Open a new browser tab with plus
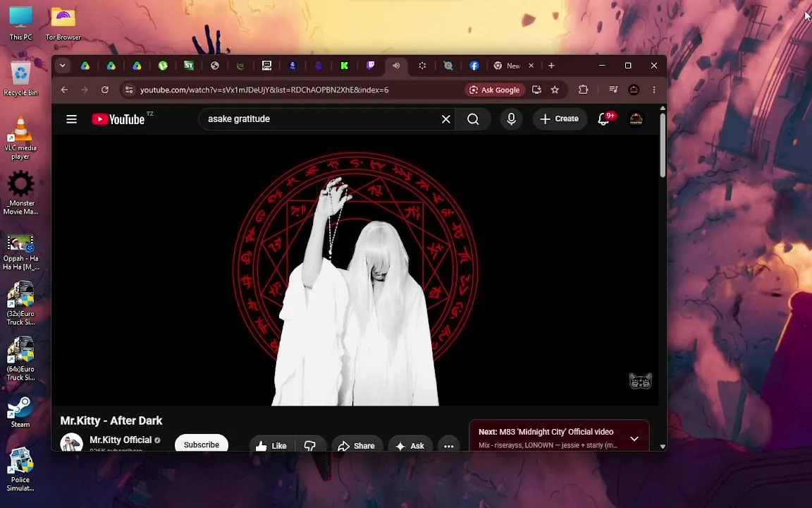The height and width of the screenshot is (508, 812). 551,66
